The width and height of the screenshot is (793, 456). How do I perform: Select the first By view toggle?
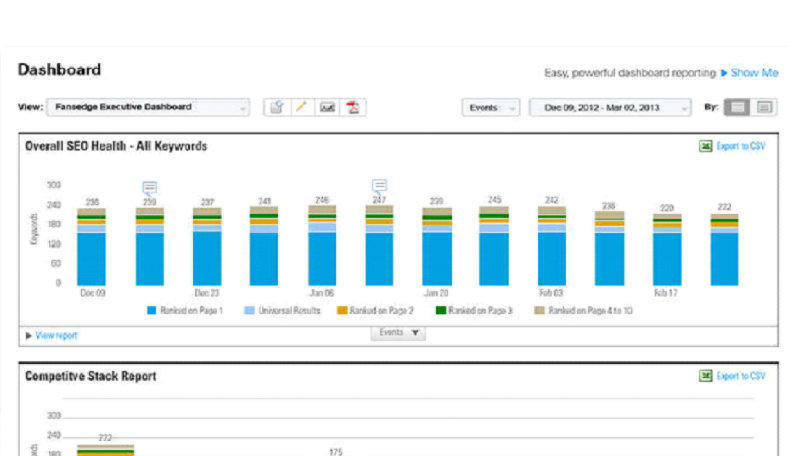tap(737, 108)
